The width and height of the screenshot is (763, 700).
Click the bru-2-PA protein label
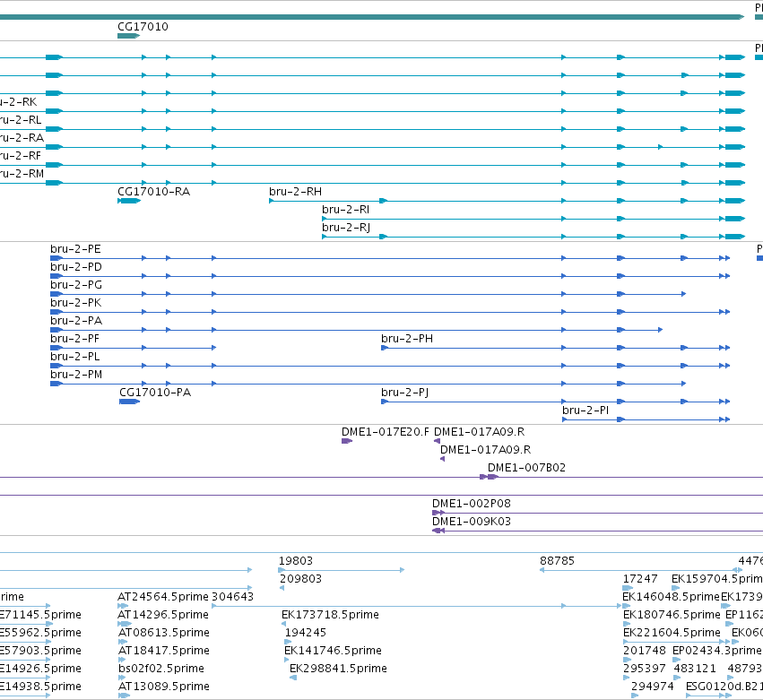point(76,321)
